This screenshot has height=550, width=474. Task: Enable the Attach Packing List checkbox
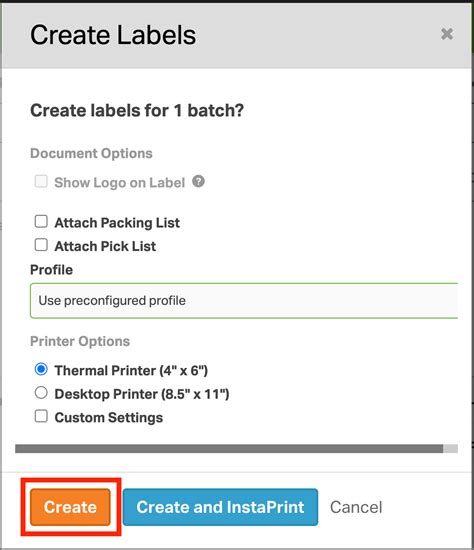41,221
